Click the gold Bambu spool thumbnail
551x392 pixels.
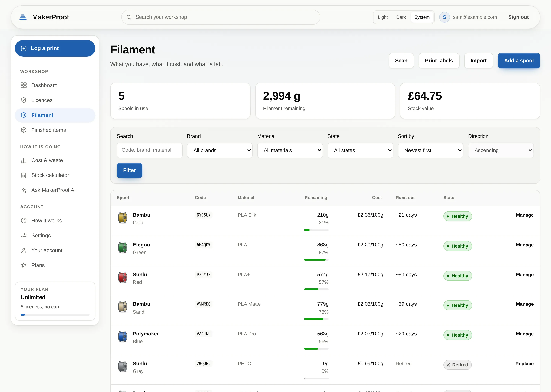[x=122, y=218]
